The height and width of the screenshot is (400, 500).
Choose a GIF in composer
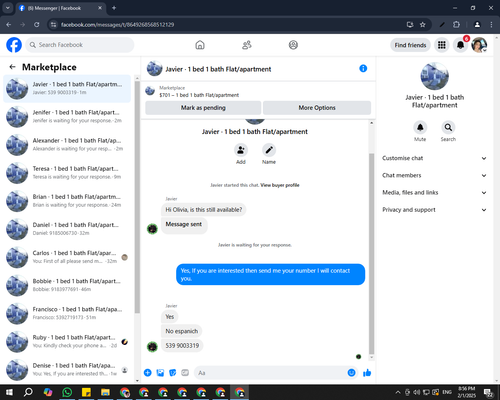pos(185,373)
